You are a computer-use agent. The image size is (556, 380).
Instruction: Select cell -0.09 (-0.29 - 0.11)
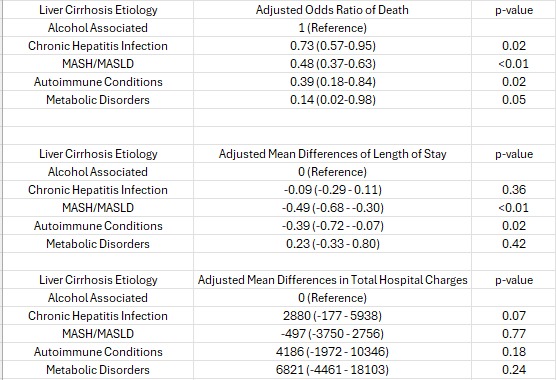(332, 190)
